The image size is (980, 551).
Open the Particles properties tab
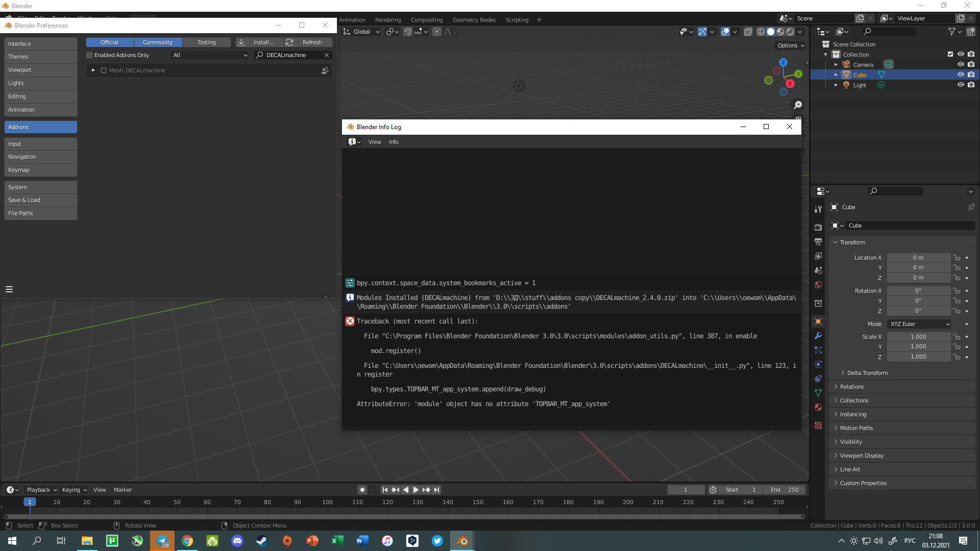(818, 350)
